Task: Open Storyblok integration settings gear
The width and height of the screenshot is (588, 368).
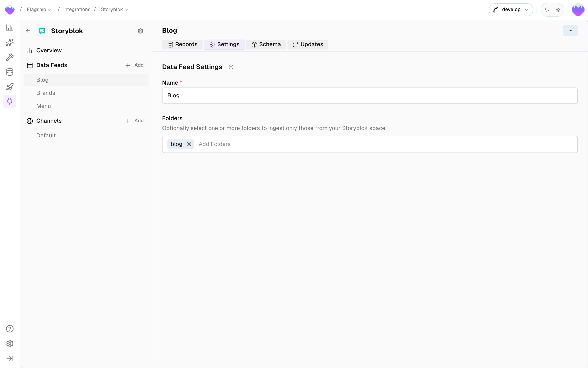Action: coord(140,31)
